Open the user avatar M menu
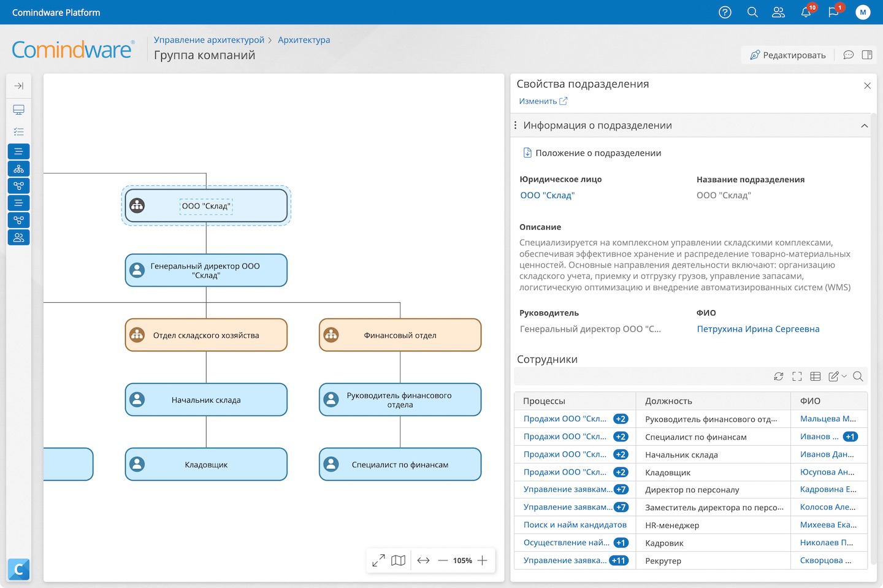This screenshot has width=883, height=588. (x=863, y=12)
